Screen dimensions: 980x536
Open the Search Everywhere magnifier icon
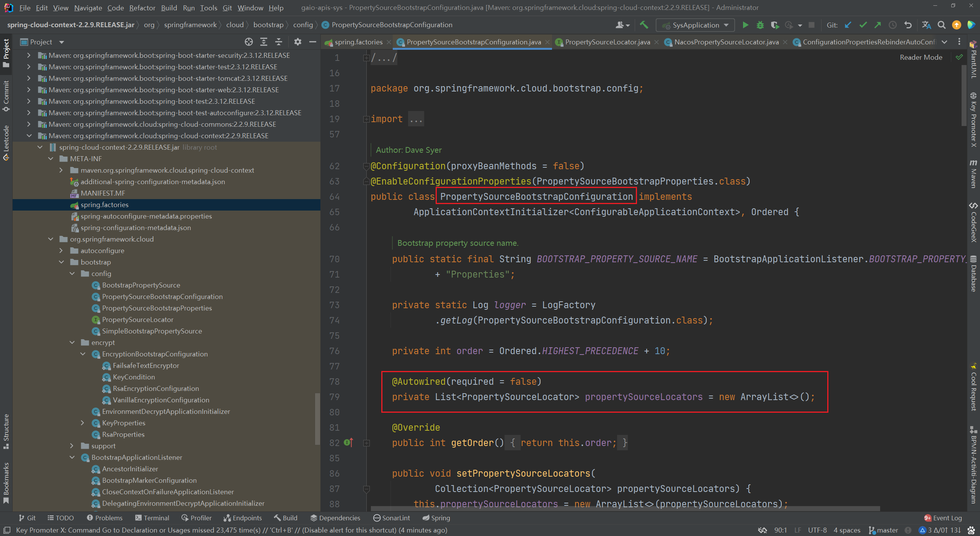941,25
